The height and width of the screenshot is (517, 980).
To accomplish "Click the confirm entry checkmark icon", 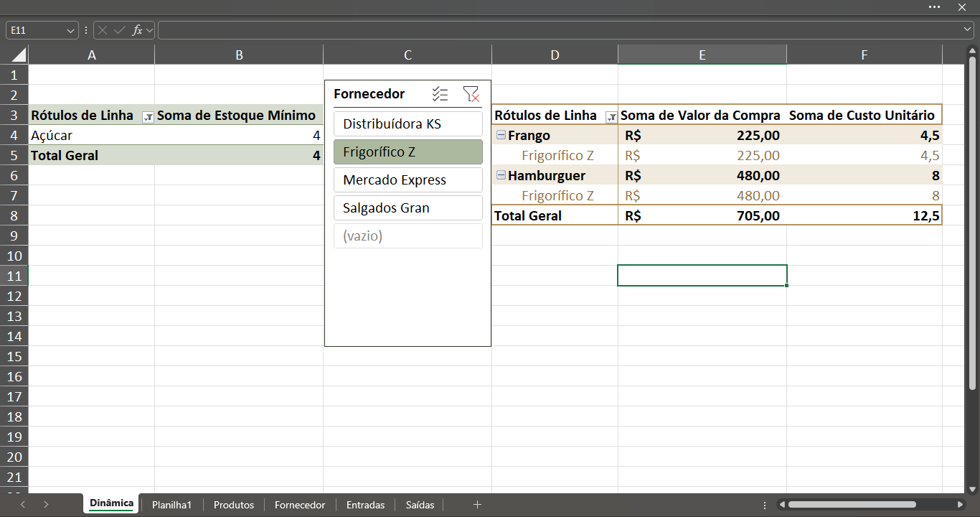I will click(120, 30).
